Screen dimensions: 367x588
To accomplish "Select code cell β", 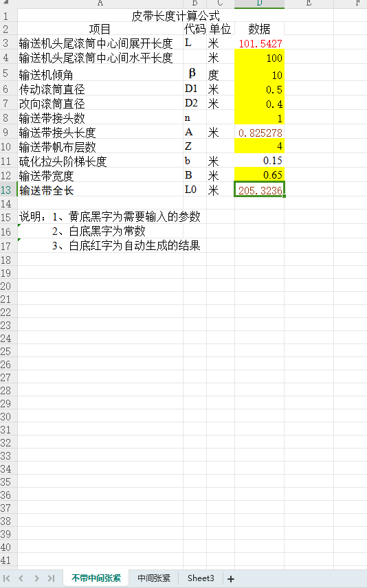I will click(x=194, y=73).
